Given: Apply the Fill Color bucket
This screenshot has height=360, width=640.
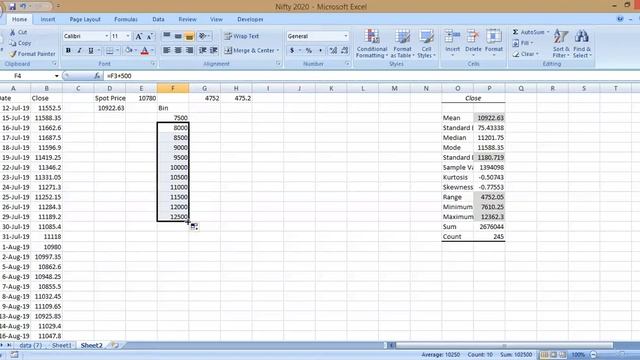Looking at the screenshot, I should (129, 50).
